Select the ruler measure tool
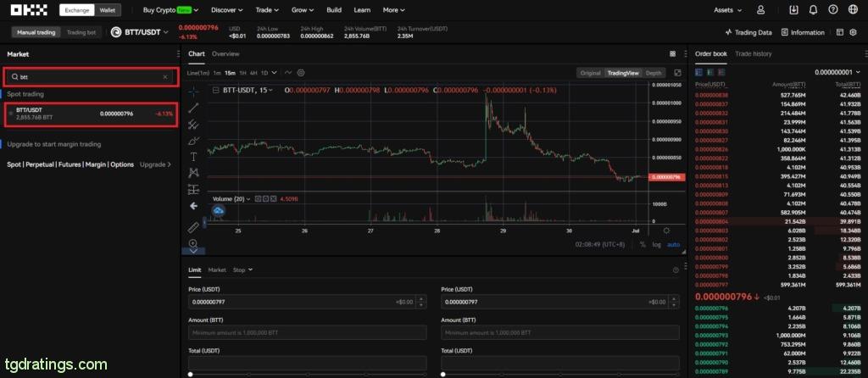This screenshot has width=868, height=378. coord(193,227)
